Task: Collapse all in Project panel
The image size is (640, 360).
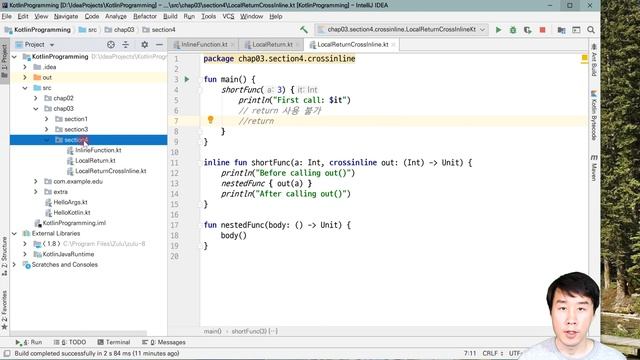Action: point(125,44)
